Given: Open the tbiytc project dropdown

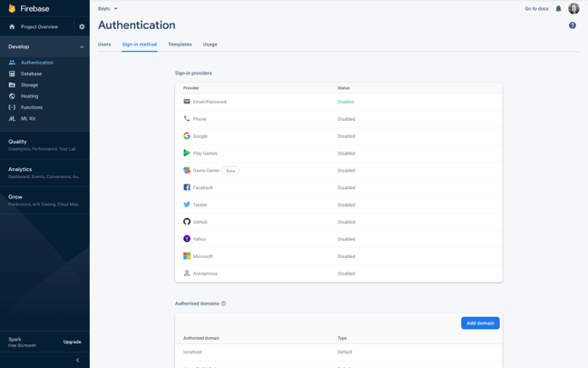Looking at the screenshot, I should [x=108, y=9].
